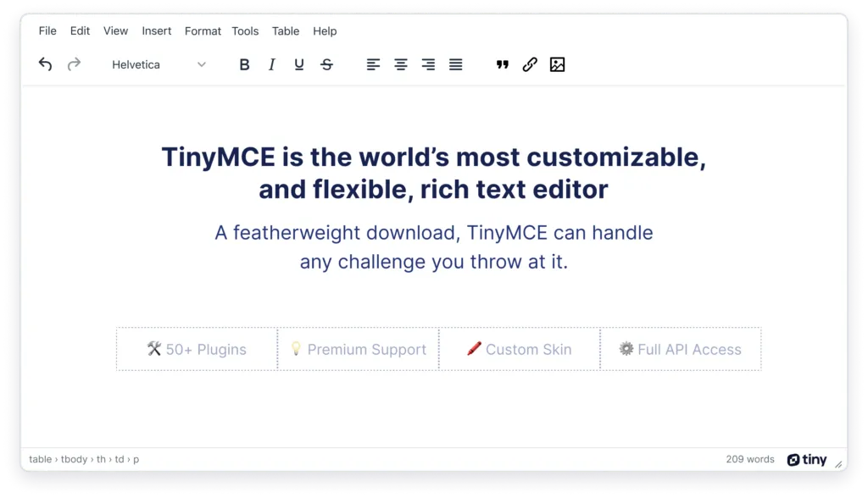Screen dimensions: 868x498
Task: Align text left
Action: coord(373,64)
